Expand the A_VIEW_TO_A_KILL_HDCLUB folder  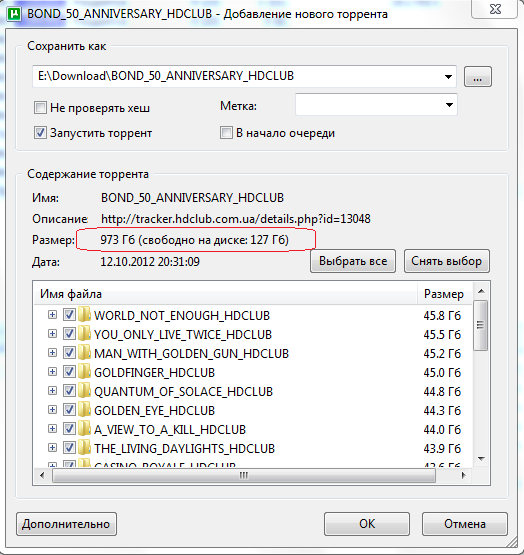[52, 429]
